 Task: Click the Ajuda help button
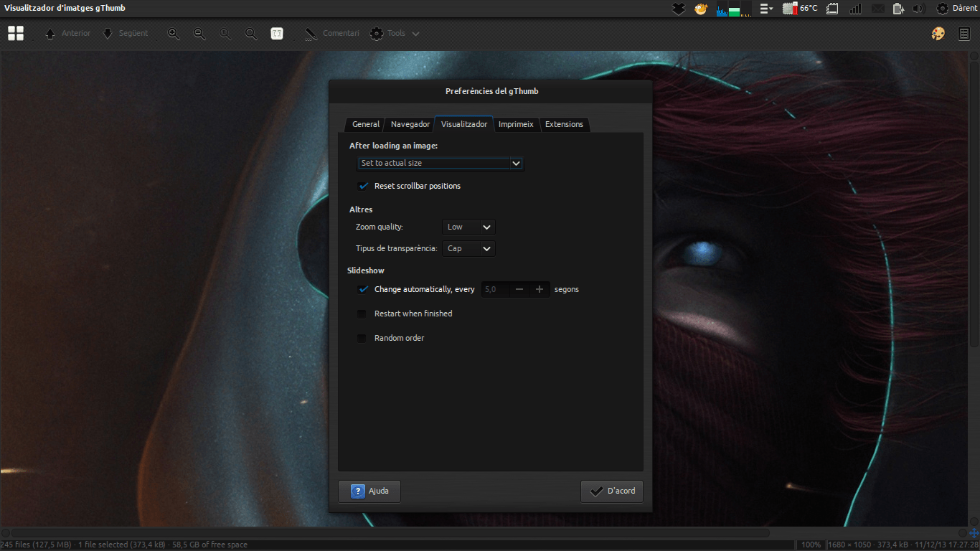[x=369, y=491]
